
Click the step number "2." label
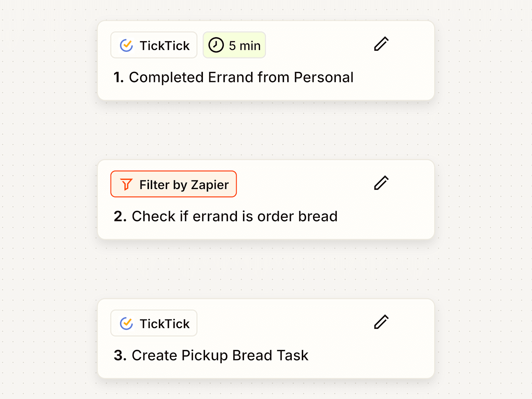120,216
